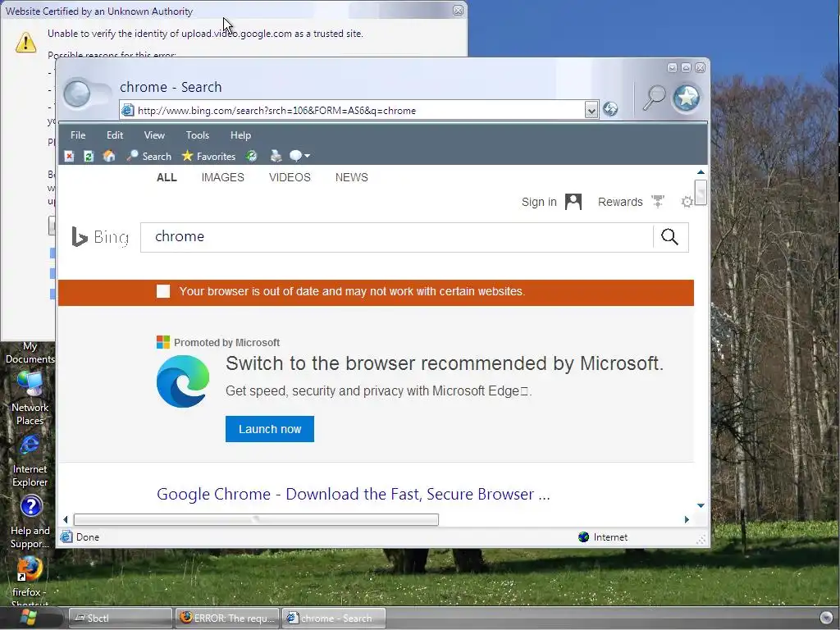This screenshot has height=630, width=840.
Task: Click the horizontal scrollbar right arrow
Action: coord(687,519)
